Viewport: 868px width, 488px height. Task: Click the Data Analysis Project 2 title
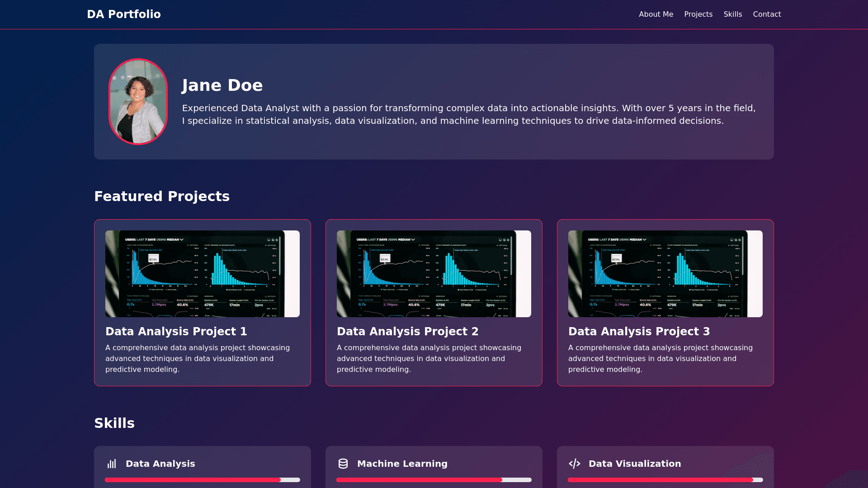[407, 331]
